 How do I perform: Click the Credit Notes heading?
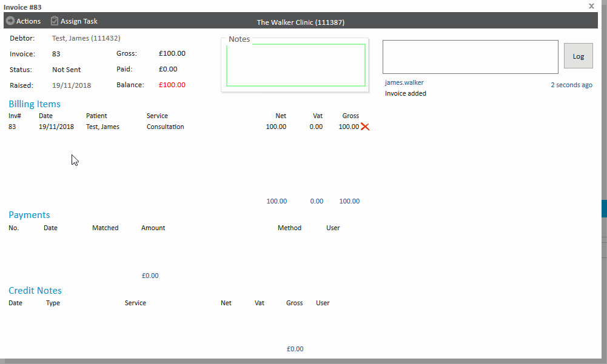35,291
